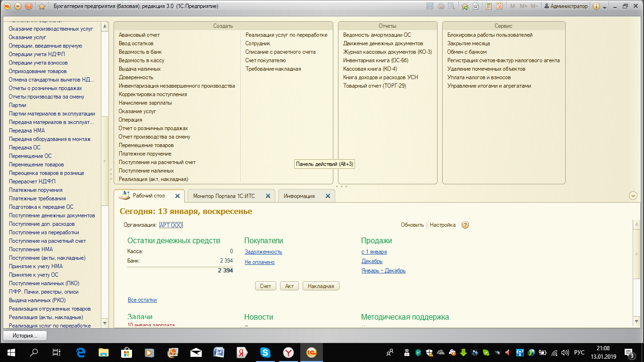
Task: Close the Монитор Портала 1С:ИТС tab
Action: [268, 196]
